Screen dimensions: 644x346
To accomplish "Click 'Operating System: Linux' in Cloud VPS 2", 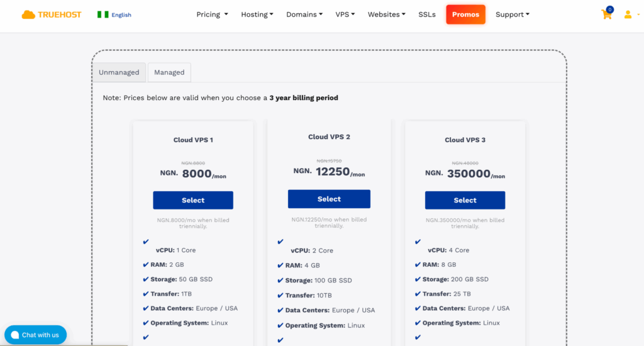I will 325,325.
